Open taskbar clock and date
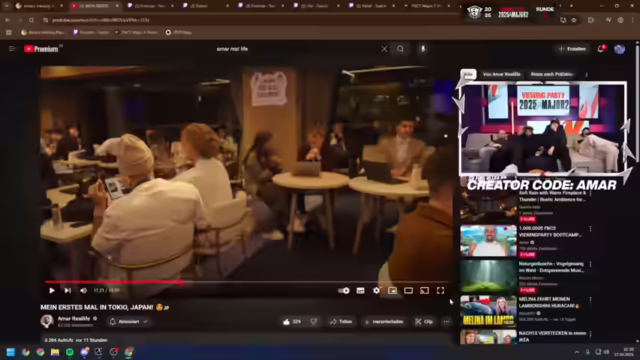640x360 pixels. click(624, 352)
